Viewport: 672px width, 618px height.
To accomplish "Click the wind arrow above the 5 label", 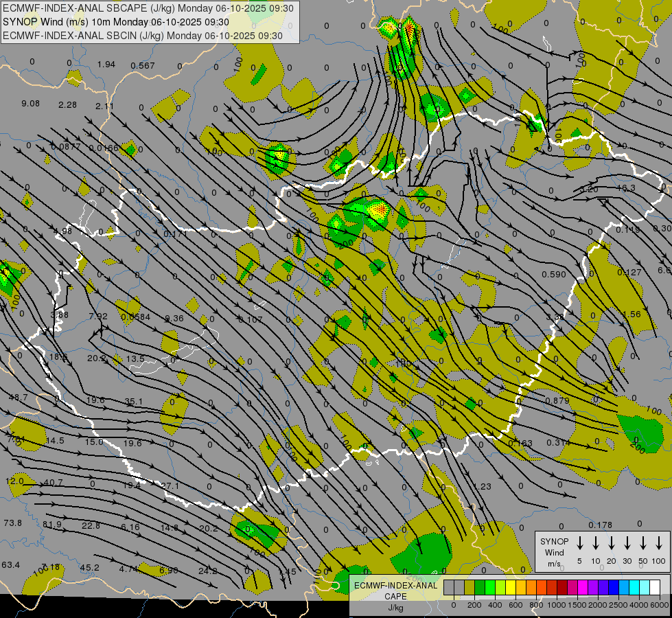I will pyautogui.click(x=579, y=543).
